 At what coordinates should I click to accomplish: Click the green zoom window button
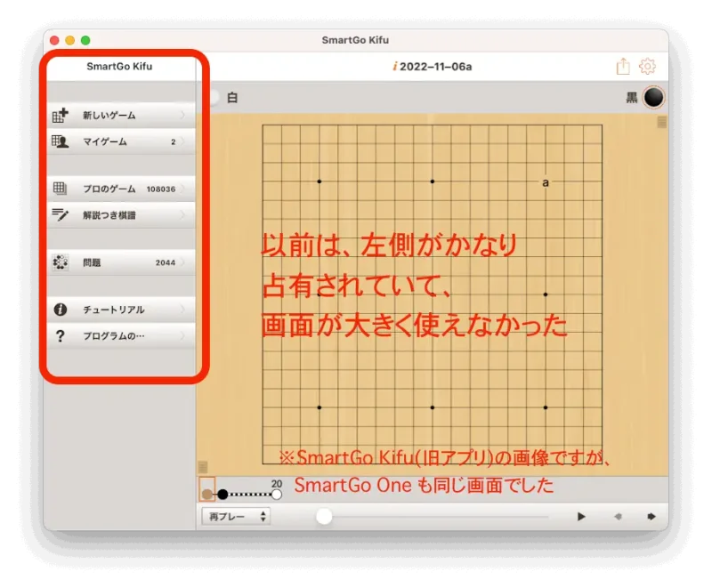point(85,40)
